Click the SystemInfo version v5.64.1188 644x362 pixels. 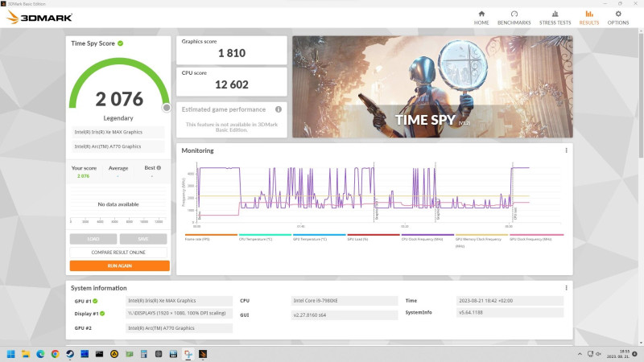[x=510, y=312]
